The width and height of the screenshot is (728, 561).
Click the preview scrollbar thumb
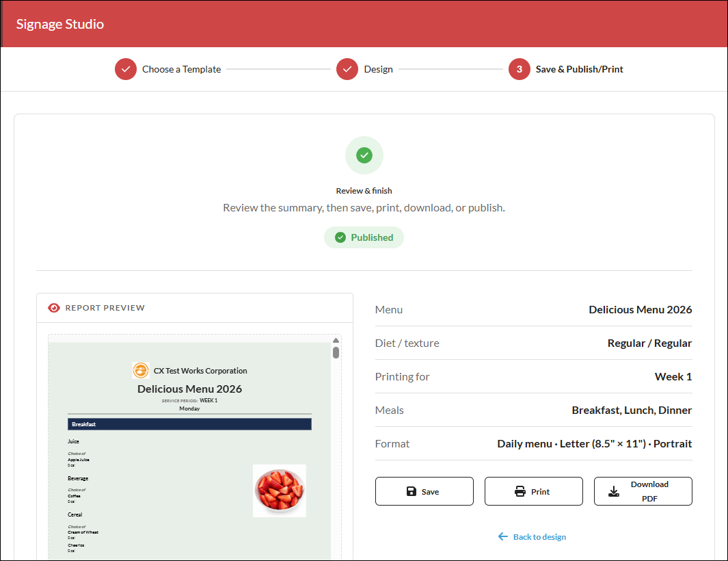coord(336,353)
